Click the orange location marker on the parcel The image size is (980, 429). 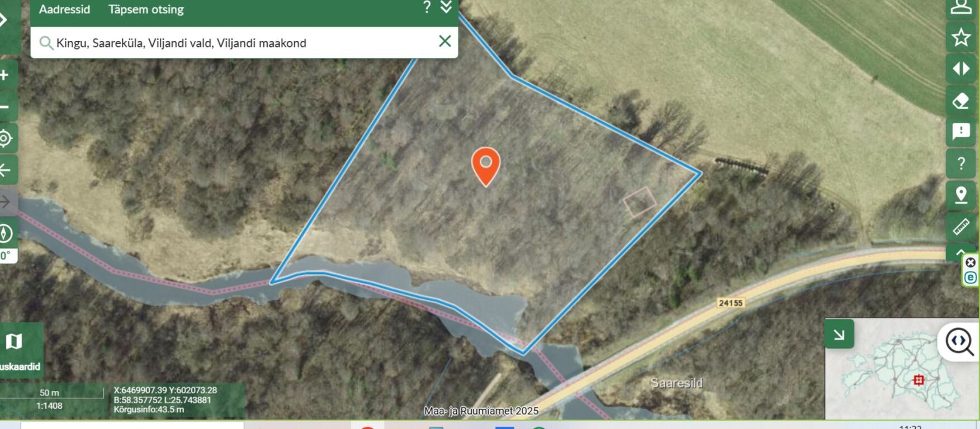[x=486, y=166]
